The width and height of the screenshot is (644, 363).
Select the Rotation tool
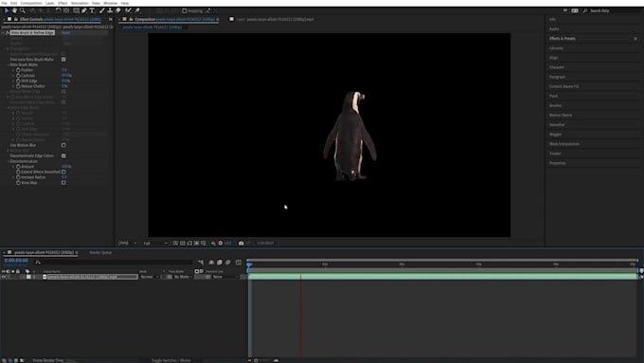59,10
